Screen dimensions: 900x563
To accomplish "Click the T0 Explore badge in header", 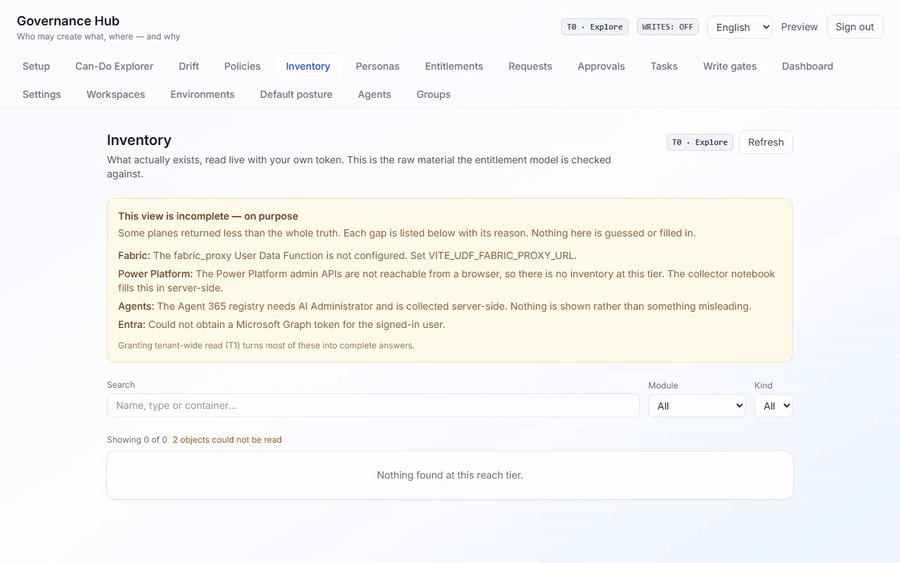I will [595, 27].
